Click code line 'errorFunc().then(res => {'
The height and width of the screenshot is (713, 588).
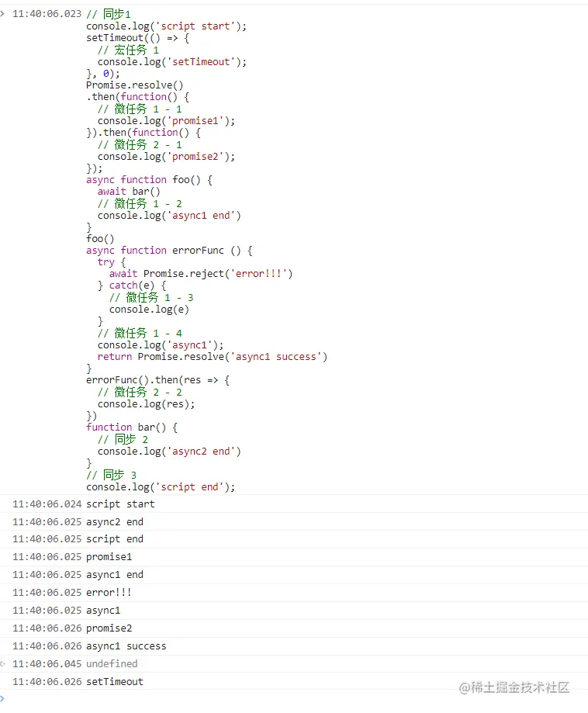(157, 379)
